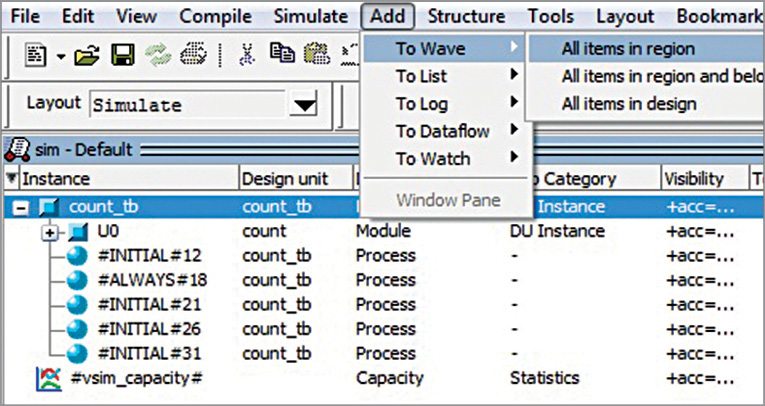Collapse the count_tb tree node
Image resolution: width=765 pixels, height=406 pixels.
point(22,207)
